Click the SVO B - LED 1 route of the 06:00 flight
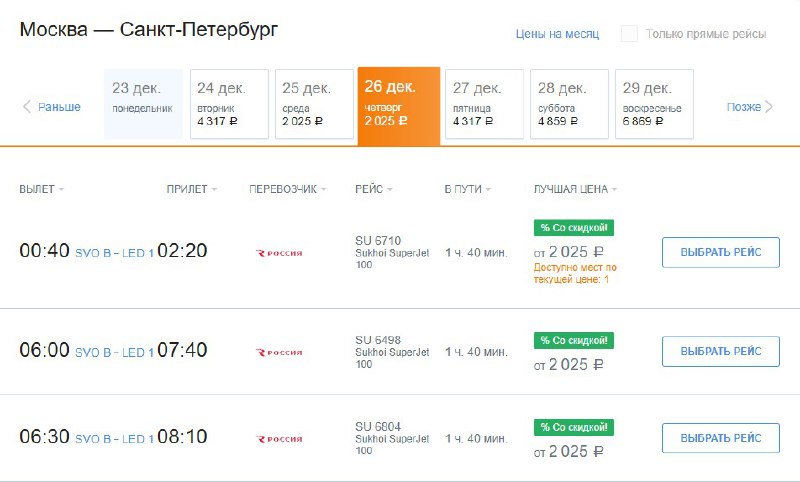 coord(114,352)
